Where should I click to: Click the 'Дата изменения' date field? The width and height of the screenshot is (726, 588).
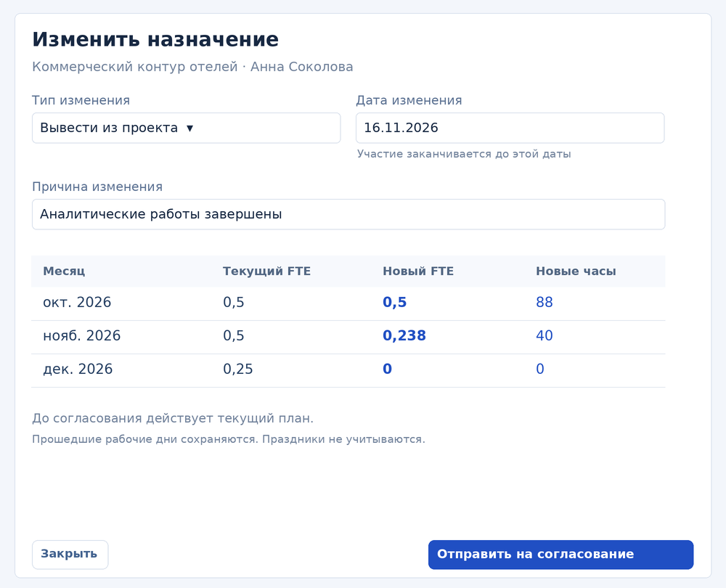[x=510, y=128]
